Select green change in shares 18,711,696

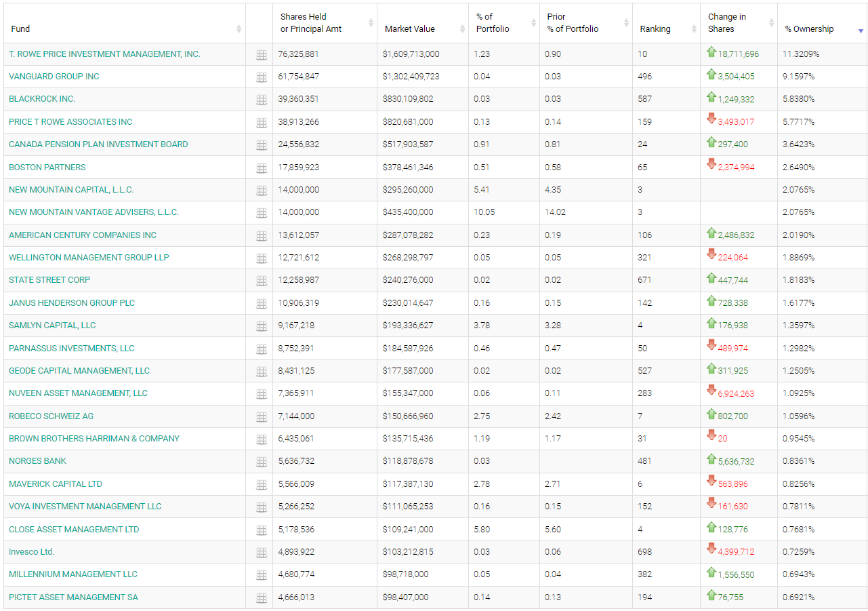pyautogui.click(x=739, y=54)
